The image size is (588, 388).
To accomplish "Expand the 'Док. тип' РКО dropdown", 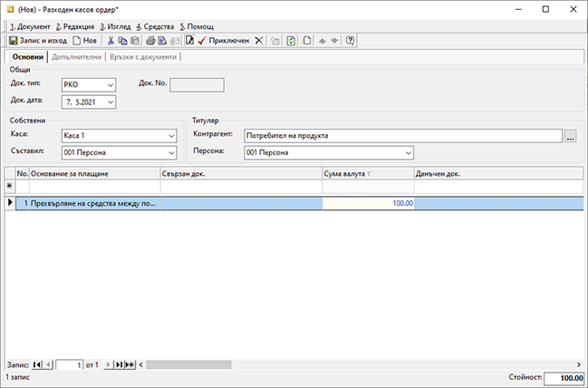I will (111, 85).
